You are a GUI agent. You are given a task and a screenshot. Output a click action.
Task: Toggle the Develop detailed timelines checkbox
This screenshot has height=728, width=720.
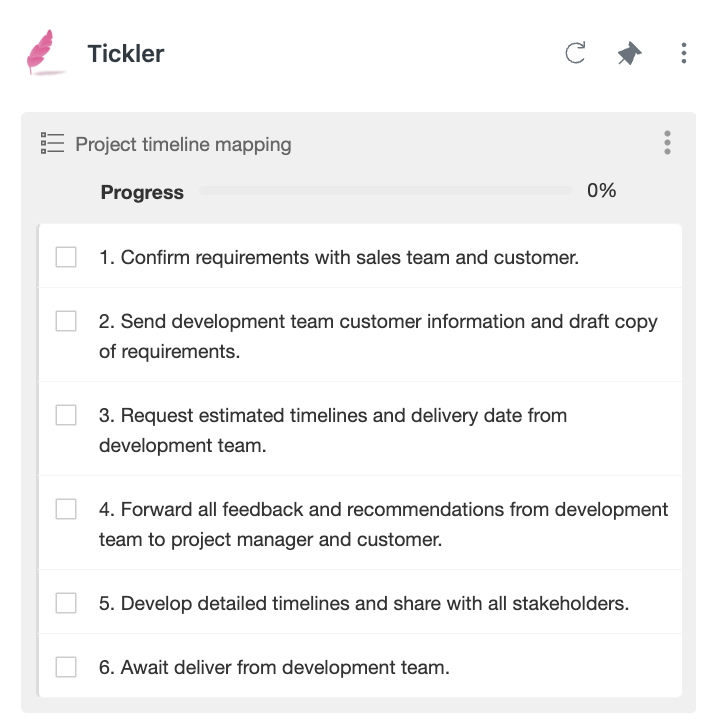66,603
